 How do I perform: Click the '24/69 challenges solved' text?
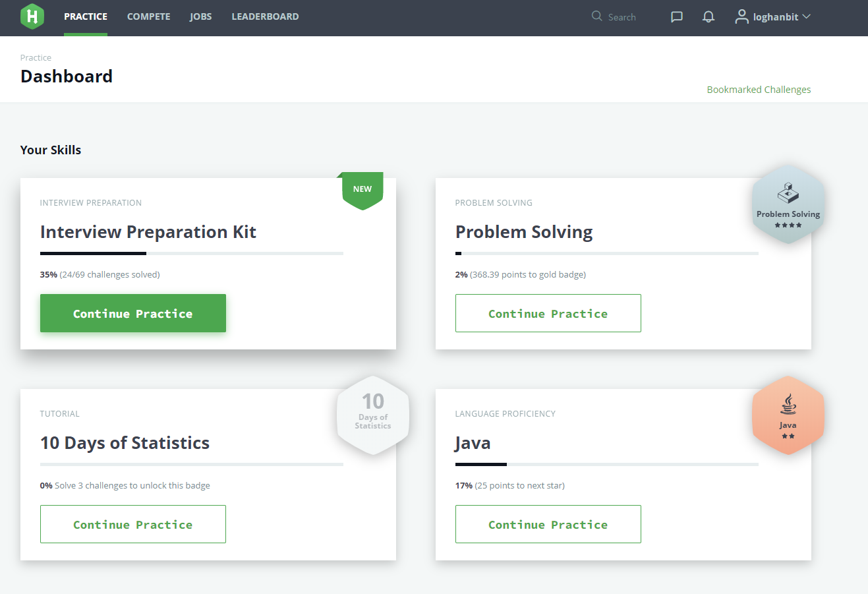110,274
